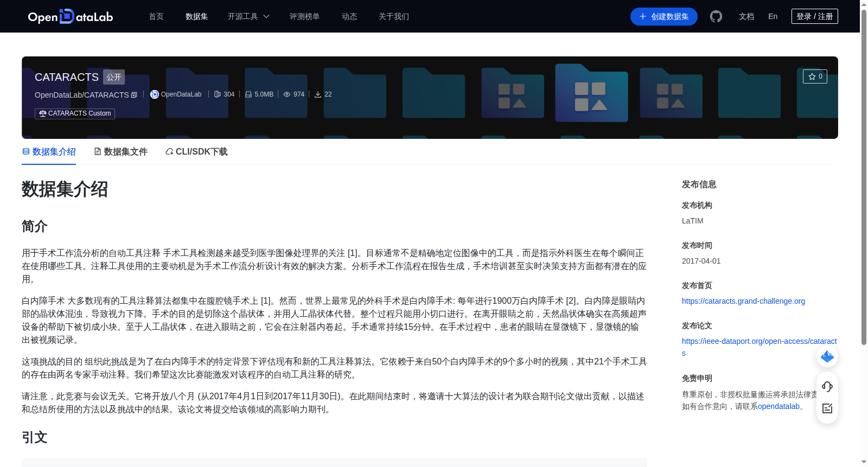Click the database icon on 数据集介绍 tab
This screenshot has height=467, width=868.
(x=26, y=151)
